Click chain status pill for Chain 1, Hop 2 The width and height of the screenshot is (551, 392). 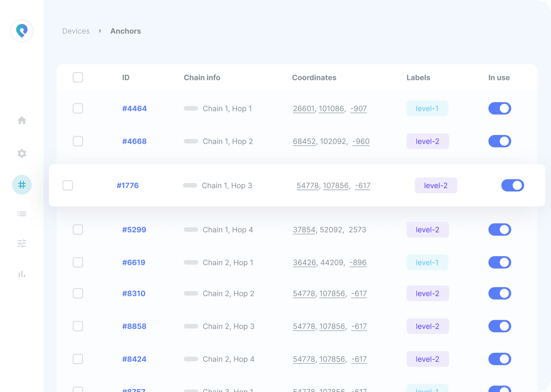191,141
